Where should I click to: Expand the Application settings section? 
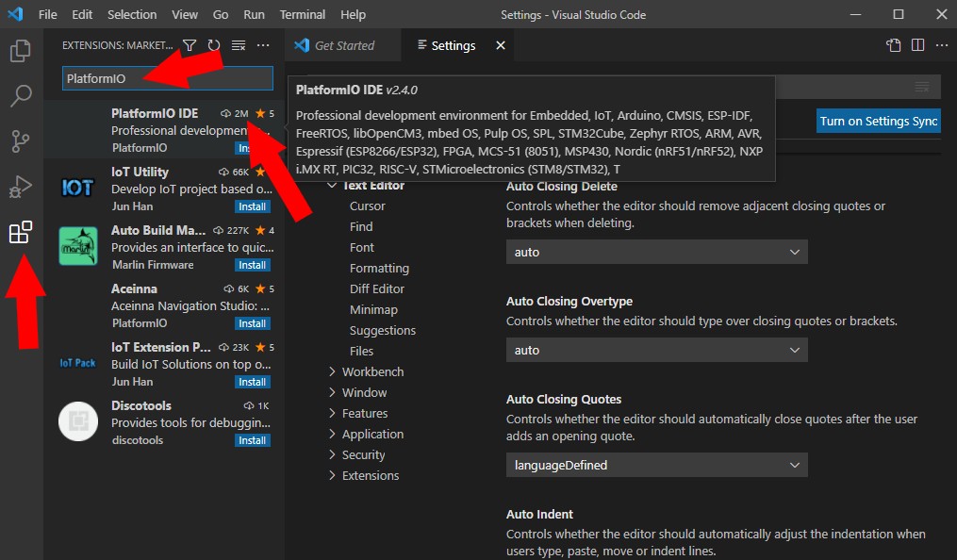pyautogui.click(x=332, y=434)
